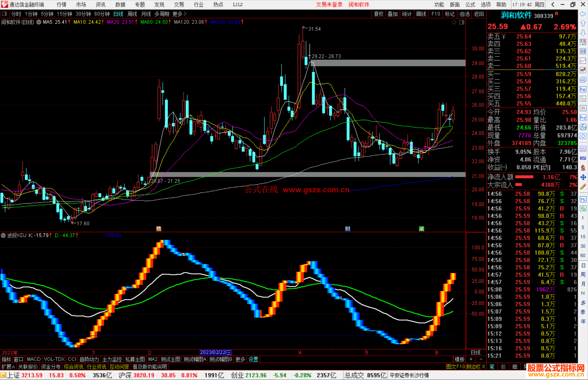The width and height of the screenshot is (588, 380).
Task: Toggle the panel icon left of 分时
Action: point(4,14)
